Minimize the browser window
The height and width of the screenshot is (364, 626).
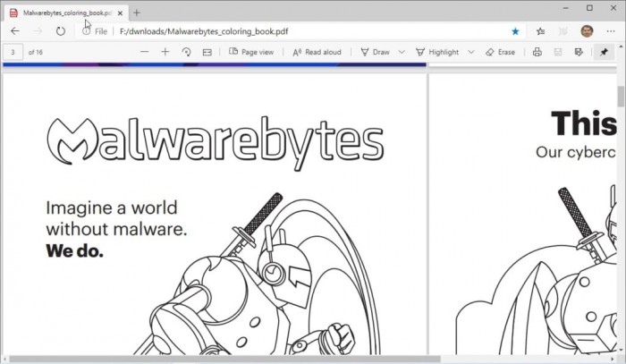tap(566, 8)
